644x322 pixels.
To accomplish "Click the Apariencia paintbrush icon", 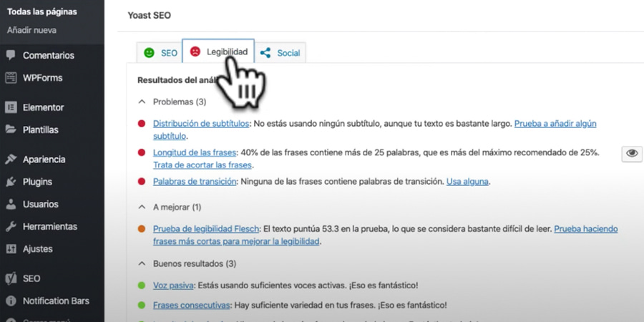I will (11, 160).
